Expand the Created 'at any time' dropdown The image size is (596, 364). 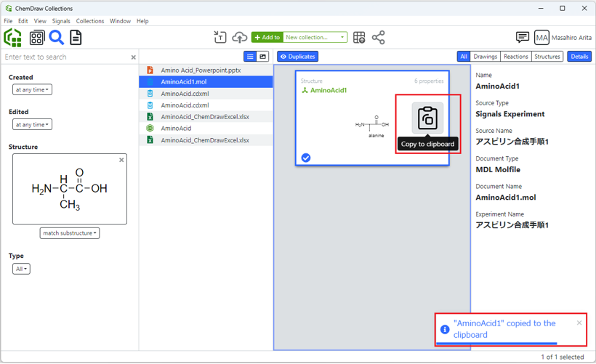(x=33, y=90)
